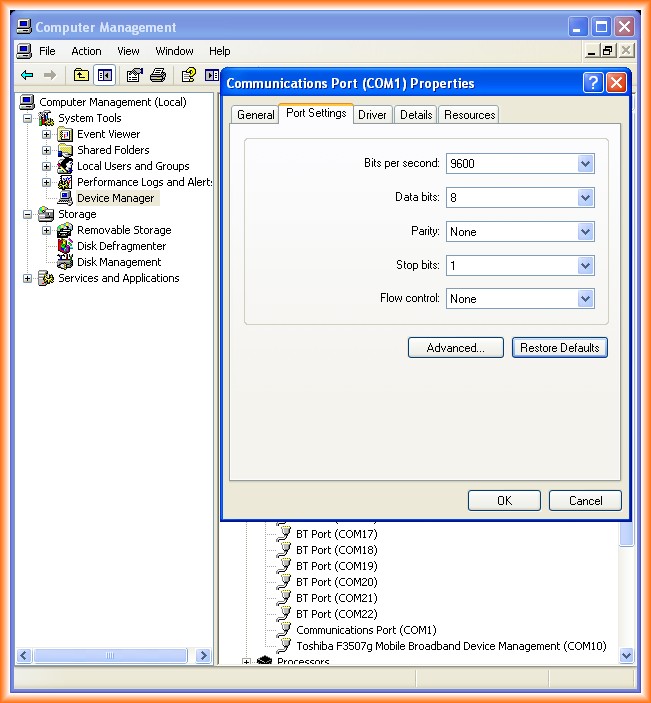Image resolution: width=651 pixels, height=703 pixels.
Task: Click the Back arrow toolbar icon
Action: [x=27, y=75]
